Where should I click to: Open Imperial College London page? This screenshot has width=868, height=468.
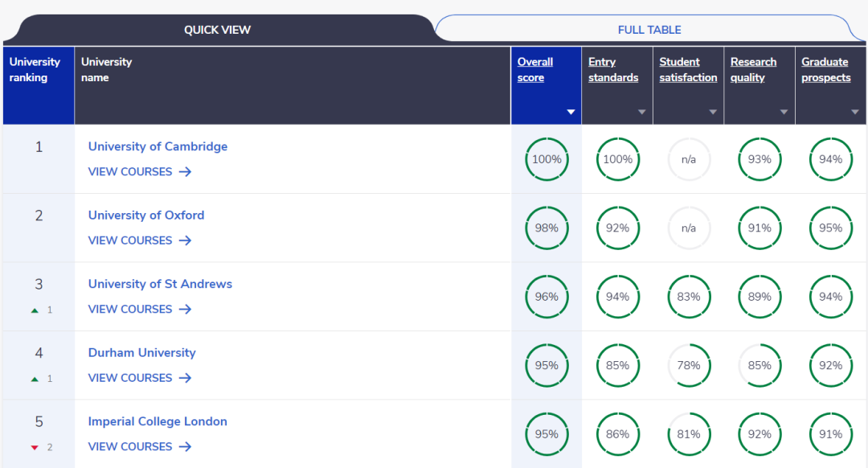(x=158, y=421)
